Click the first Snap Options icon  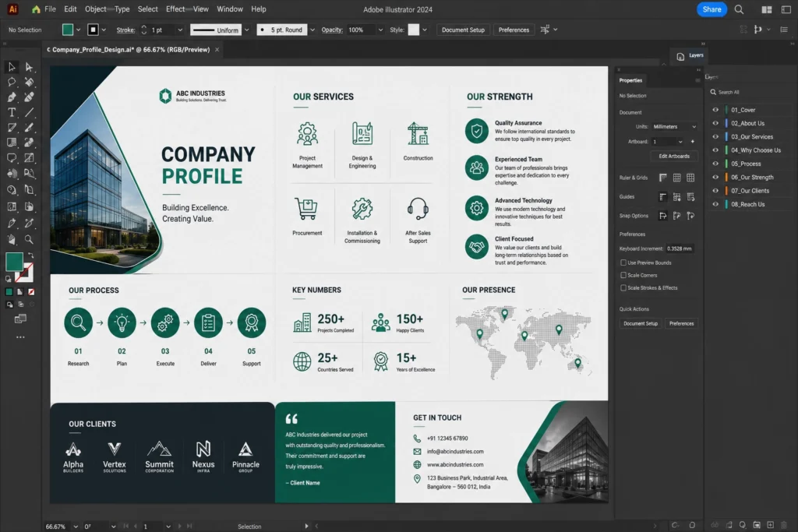coord(662,216)
